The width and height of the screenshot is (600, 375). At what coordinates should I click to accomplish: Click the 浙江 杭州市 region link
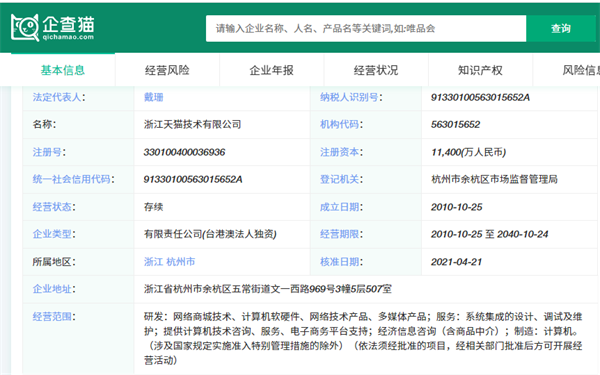click(x=170, y=262)
